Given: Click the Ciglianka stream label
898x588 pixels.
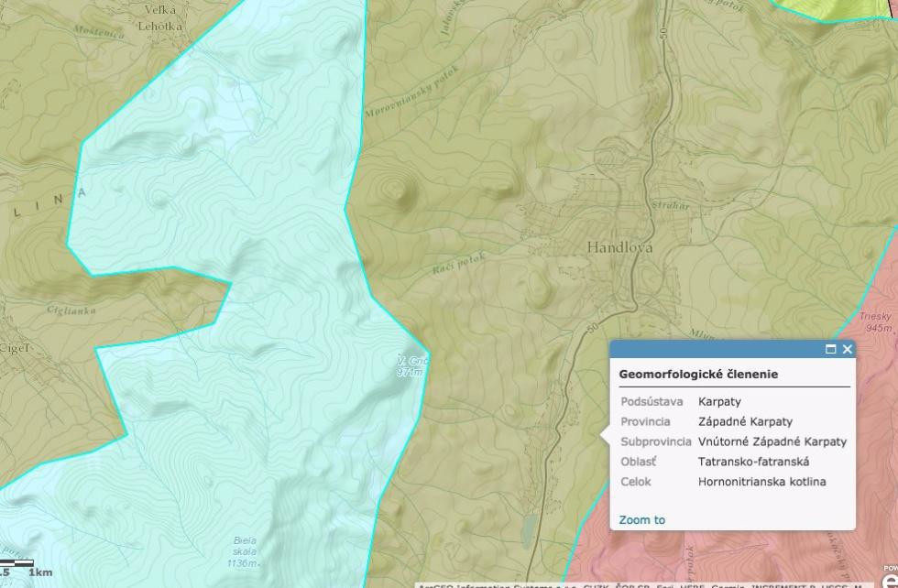Looking at the screenshot, I should point(71,310).
